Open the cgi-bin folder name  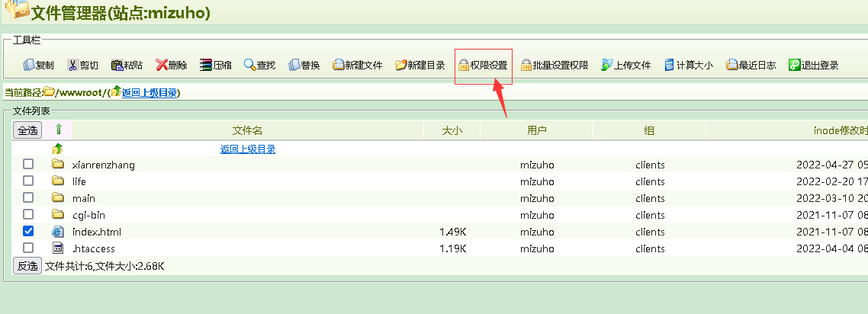88,215
